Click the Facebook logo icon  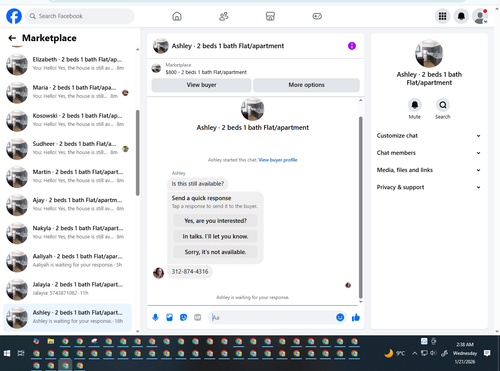[14, 16]
